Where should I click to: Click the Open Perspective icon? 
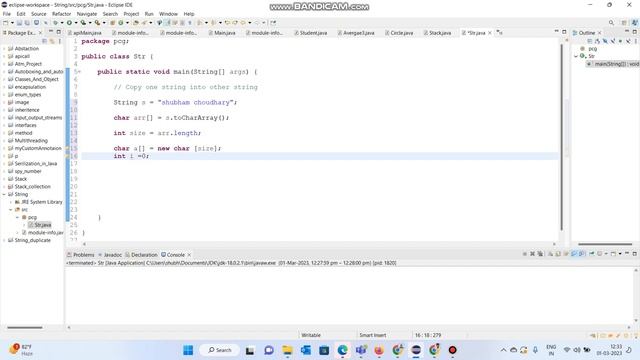(x=624, y=23)
